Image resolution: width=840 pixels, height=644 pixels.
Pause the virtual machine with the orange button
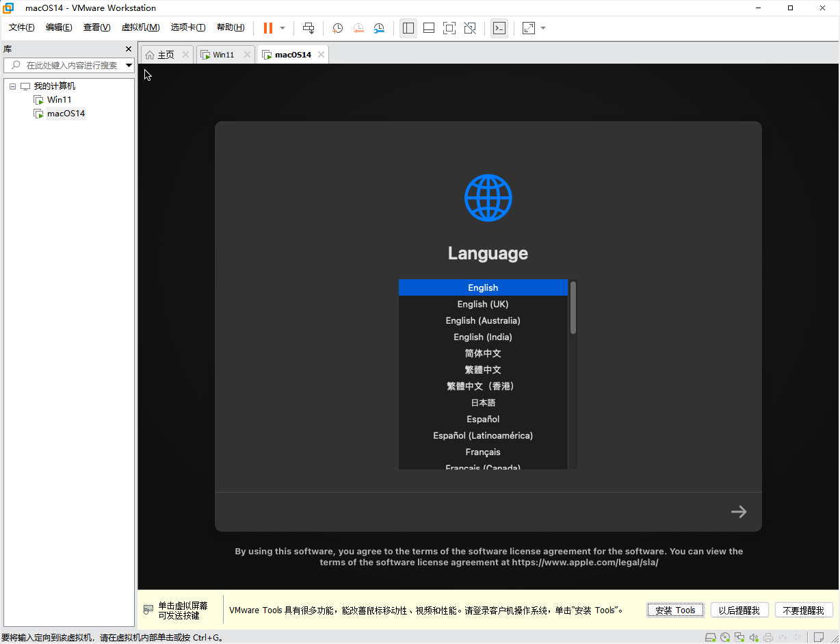(268, 28)
